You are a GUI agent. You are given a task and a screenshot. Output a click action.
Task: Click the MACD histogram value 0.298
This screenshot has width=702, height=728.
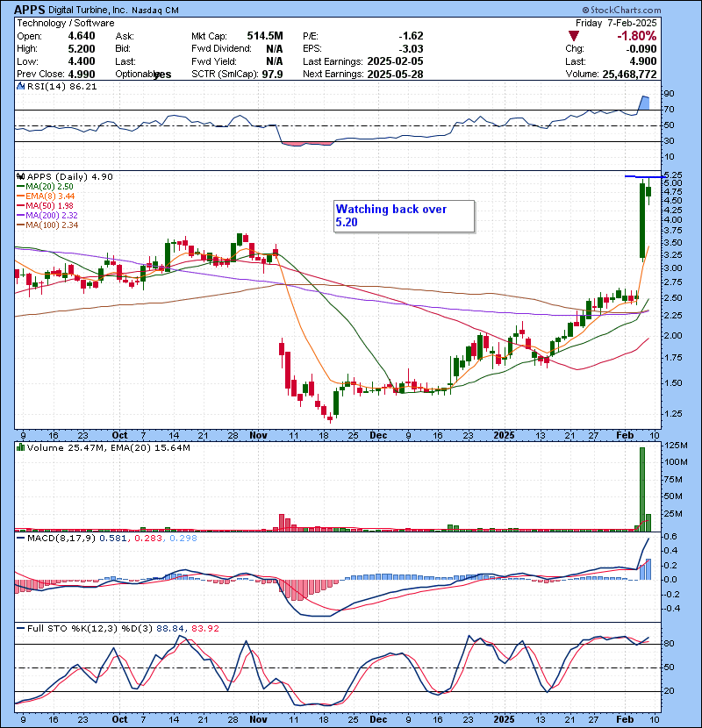click(183, 538)
